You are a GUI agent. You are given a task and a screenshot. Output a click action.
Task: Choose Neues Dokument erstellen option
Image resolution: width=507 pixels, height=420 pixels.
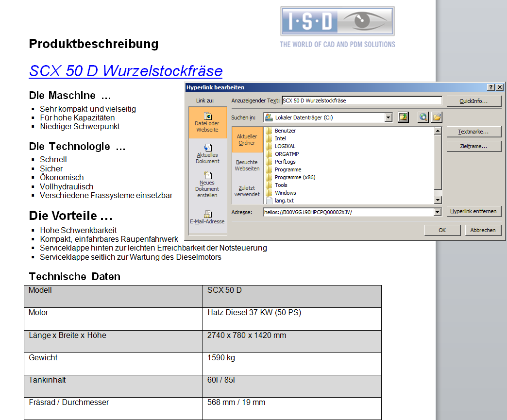click(207, 185)
